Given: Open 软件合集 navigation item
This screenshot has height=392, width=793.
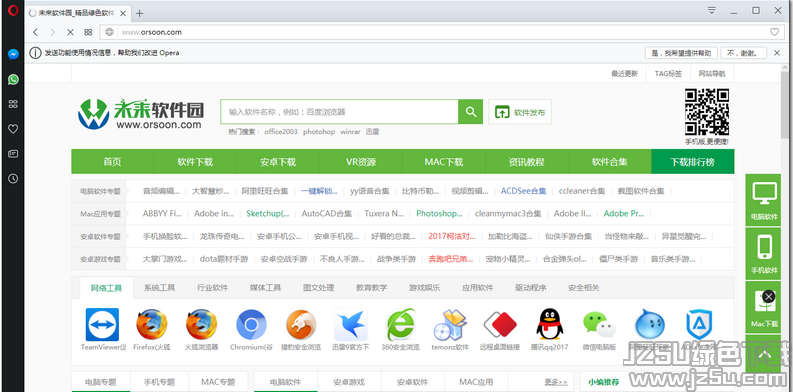Looking at the screenshot, I should coord(610,162).
